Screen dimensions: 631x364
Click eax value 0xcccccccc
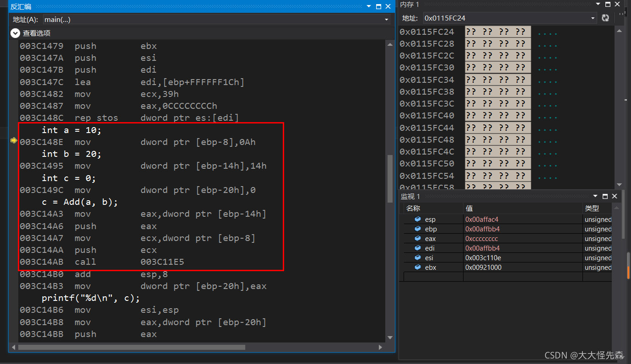pyautogui.click(x=481, y=239)
